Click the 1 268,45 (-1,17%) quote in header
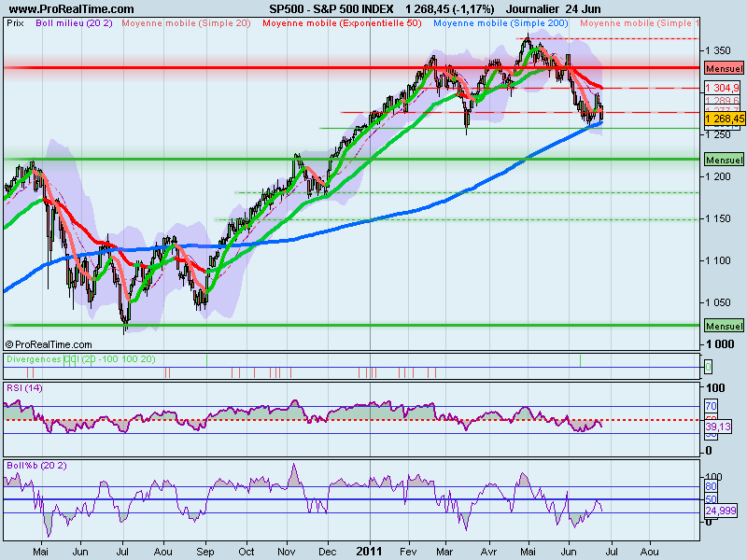 coord(450,8)
